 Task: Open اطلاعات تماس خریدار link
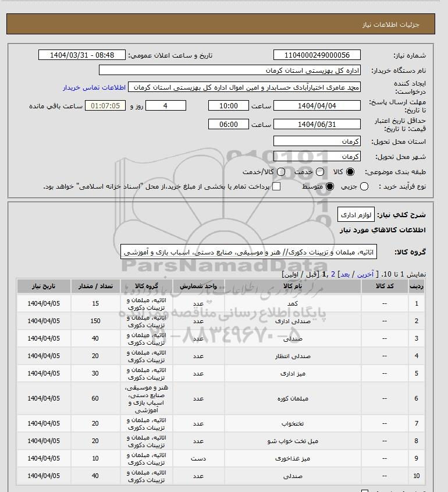94,87
